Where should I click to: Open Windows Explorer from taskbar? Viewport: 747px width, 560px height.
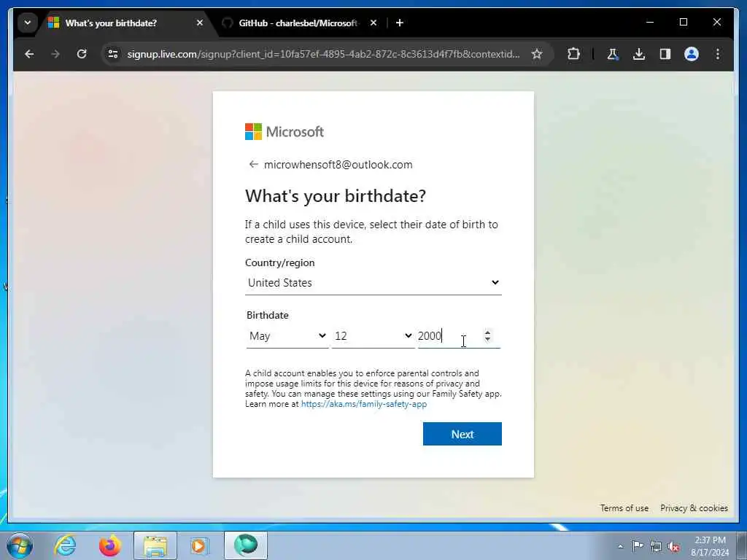155,545
